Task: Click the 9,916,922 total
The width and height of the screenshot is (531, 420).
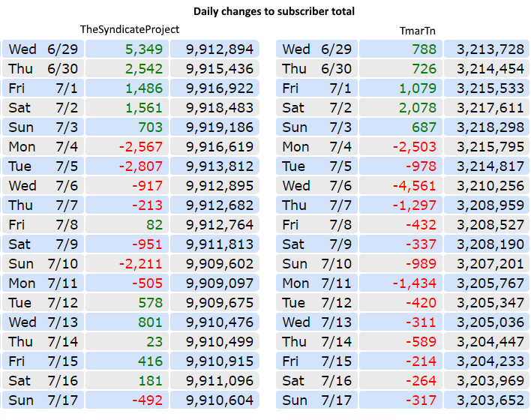Action: [x=220, y=88]
